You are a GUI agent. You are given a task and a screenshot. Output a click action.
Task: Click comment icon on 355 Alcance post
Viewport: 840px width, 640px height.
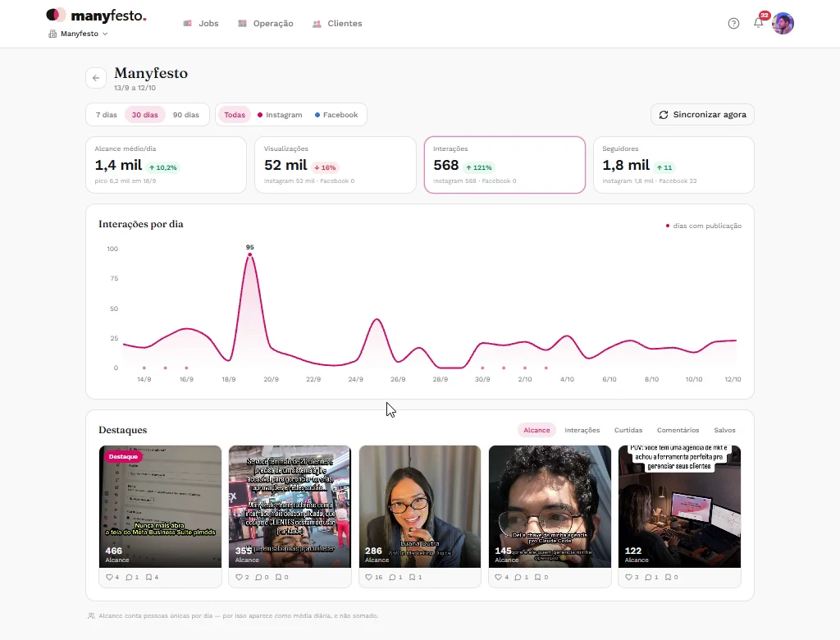coord(258,578)
